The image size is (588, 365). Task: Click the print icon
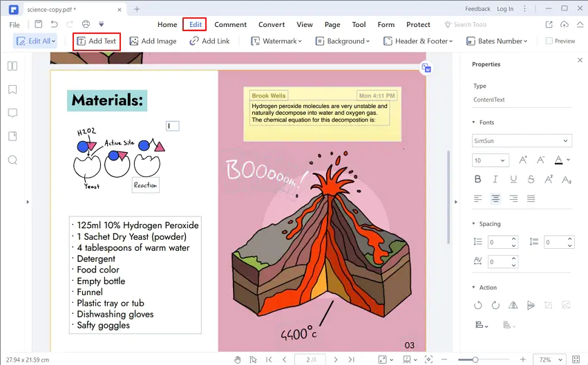[x=86, y=24]
